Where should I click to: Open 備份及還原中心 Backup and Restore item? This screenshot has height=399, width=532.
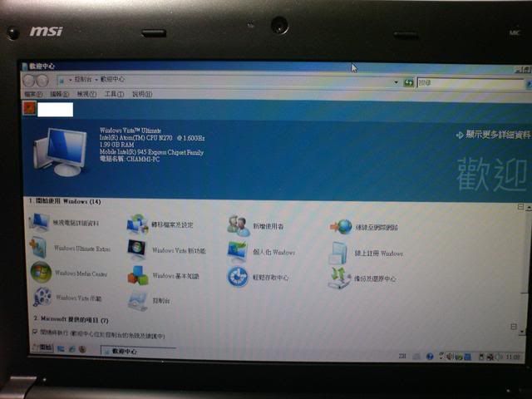(362, 278)
